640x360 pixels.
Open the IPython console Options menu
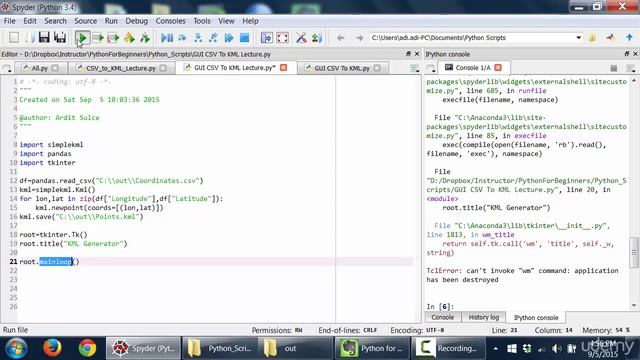[631, 68]
